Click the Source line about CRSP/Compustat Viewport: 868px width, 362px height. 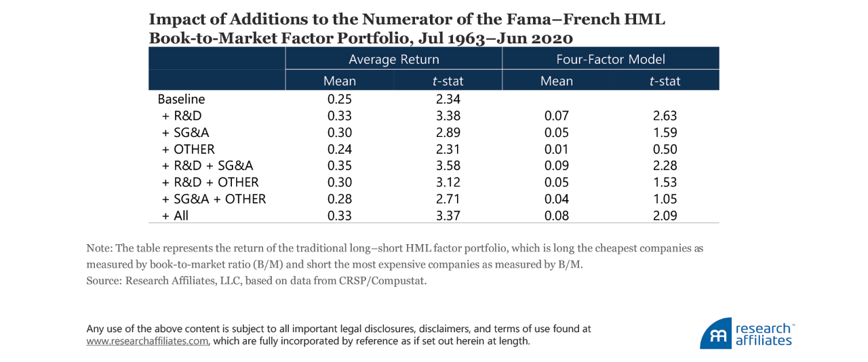click(x=256, y=281)
